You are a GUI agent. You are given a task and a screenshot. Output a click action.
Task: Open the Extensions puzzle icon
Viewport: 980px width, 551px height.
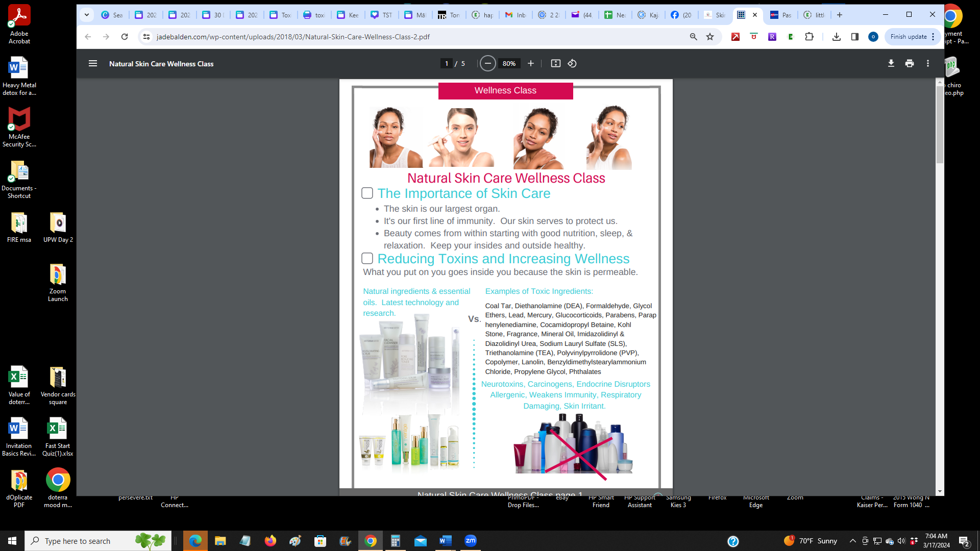point(809,37)
